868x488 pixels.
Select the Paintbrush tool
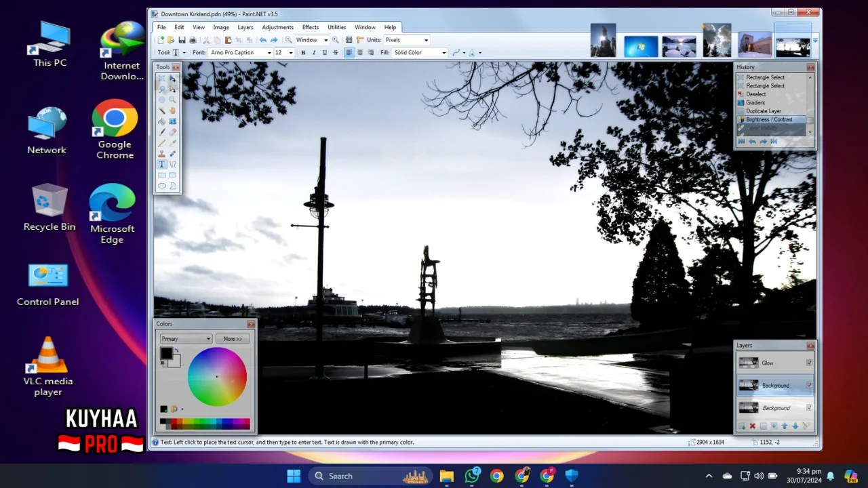(161, 132)
